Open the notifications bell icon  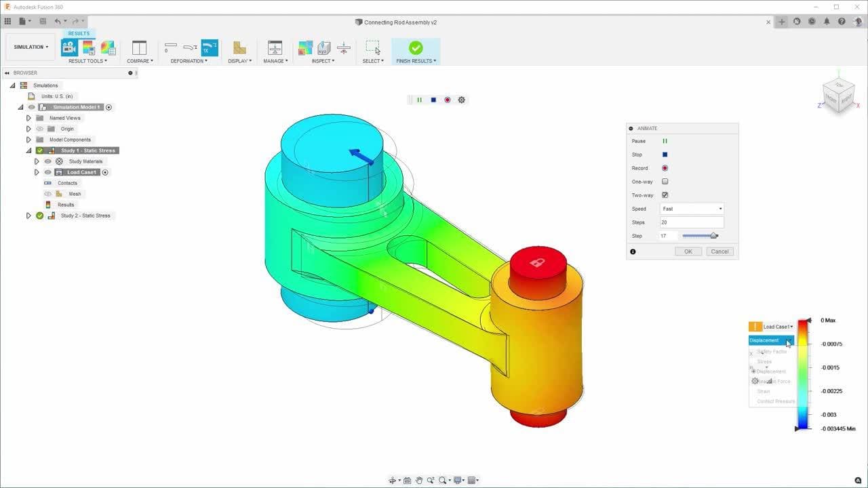[x=827, y=22]
